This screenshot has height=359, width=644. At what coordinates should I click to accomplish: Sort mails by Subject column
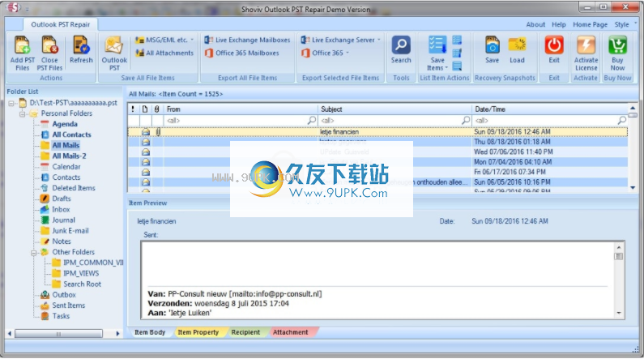[395, 109]
